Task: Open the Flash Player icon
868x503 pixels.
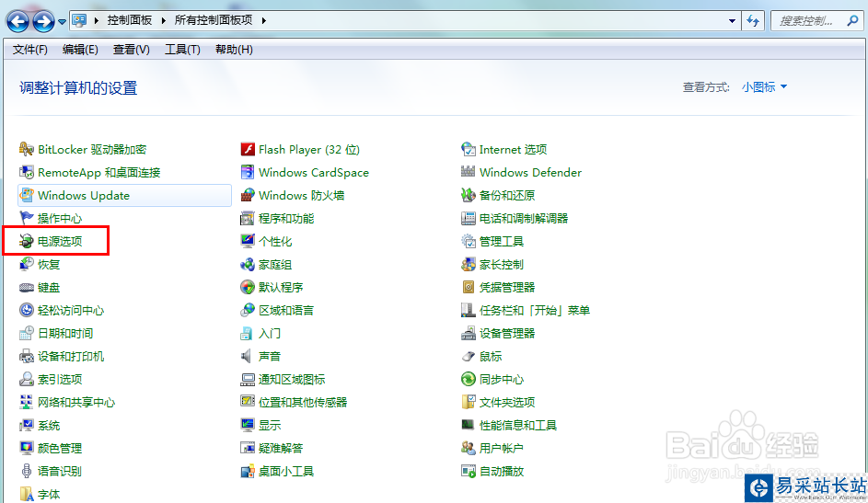Action: (248, 149)
